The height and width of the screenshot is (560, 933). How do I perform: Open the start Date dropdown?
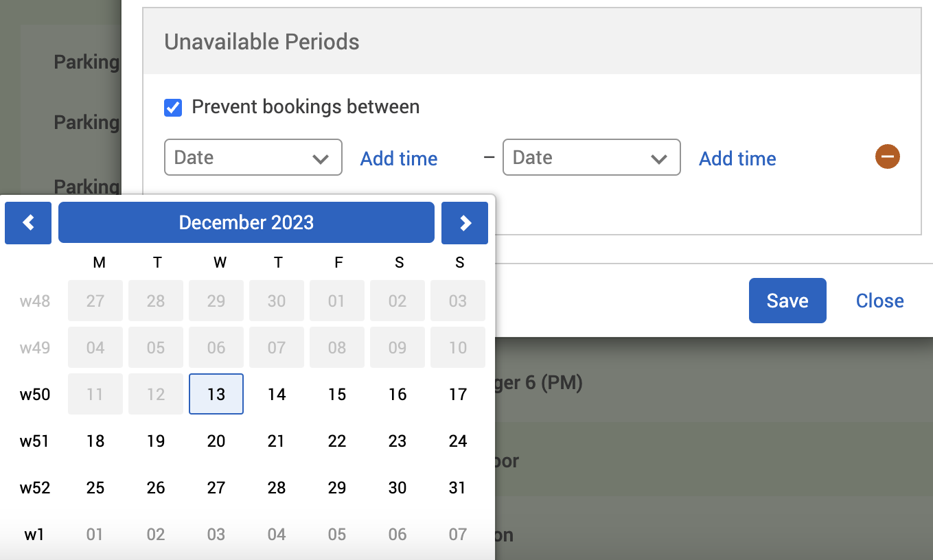(253, 158)
